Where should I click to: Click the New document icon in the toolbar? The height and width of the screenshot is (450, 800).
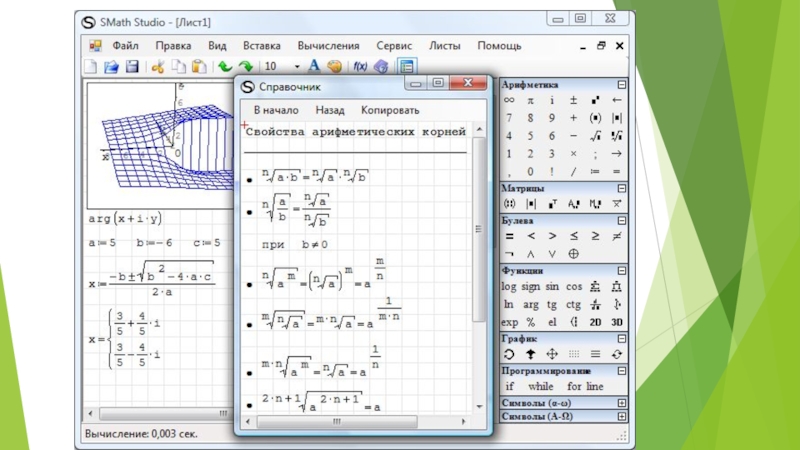coord(90,66)
